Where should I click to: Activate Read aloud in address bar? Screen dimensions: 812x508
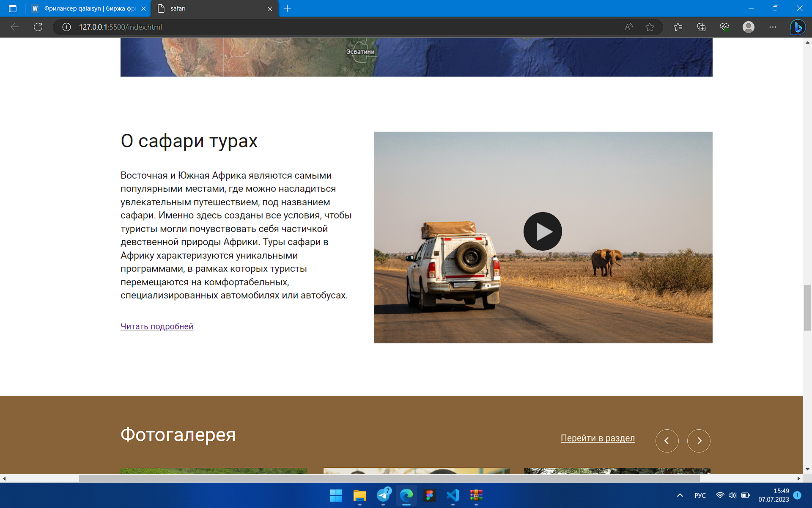tap(629, 27)
